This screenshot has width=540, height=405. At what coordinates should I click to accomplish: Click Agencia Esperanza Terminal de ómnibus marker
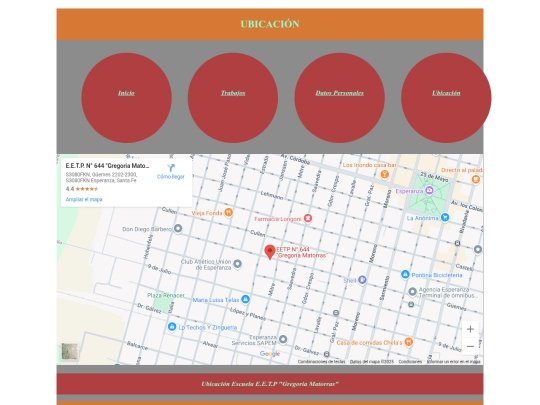click(x=412, y=292)
